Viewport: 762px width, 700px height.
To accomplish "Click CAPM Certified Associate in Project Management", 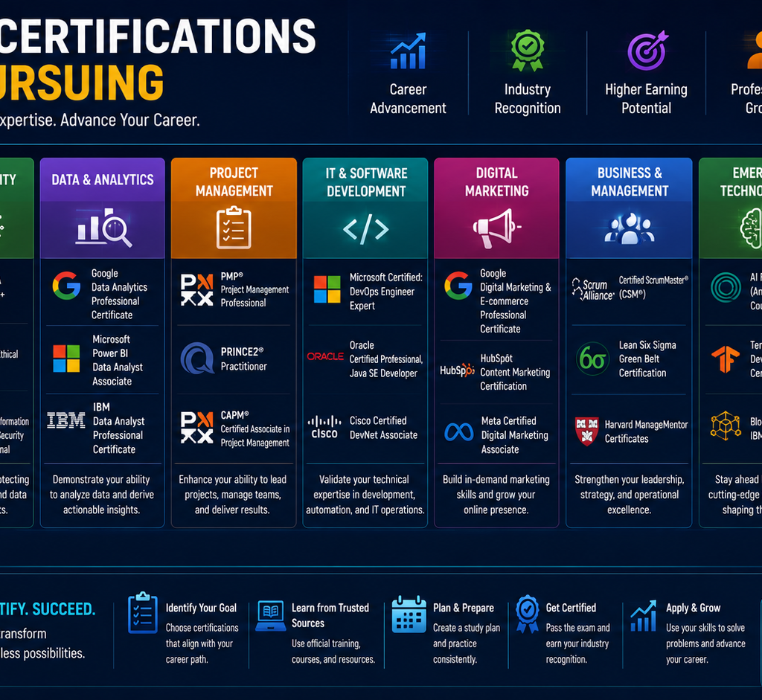I will tap(255, 428).
